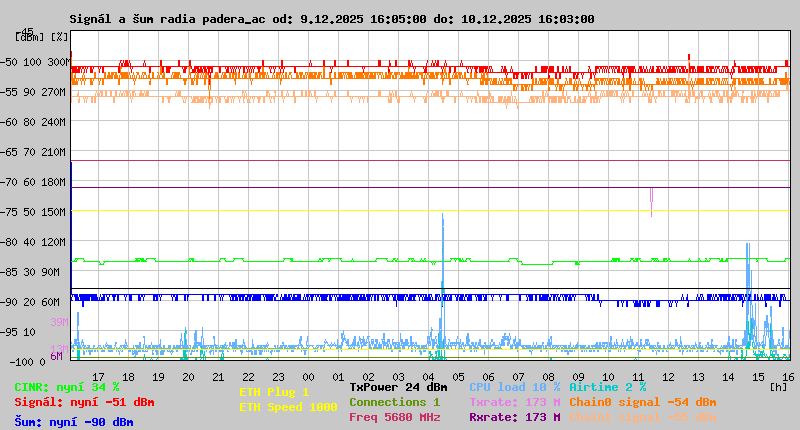800x430 pixels.
Task: Click the 'Šum: nyní -90 dBm' legend entry
Action: [74, 422]
